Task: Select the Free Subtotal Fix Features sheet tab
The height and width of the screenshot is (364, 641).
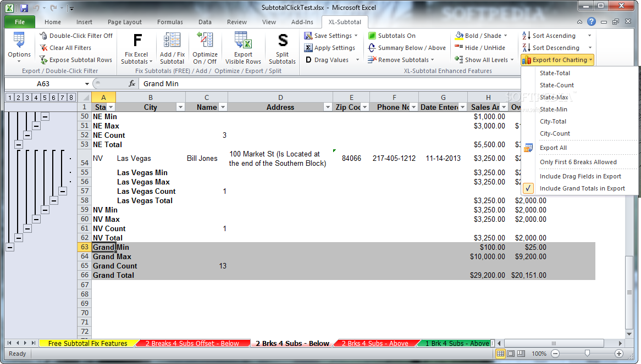Action: point(87,343)
